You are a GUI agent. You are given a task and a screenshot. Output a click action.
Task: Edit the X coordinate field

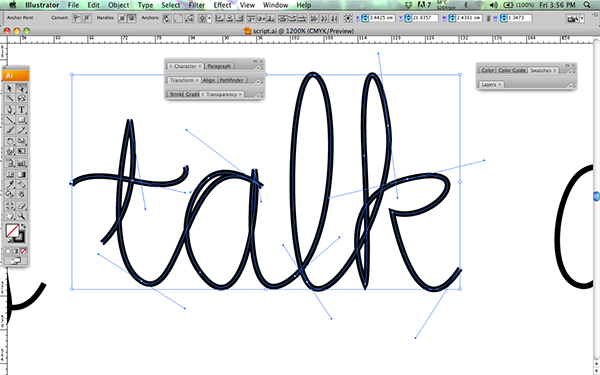point(382,18)
